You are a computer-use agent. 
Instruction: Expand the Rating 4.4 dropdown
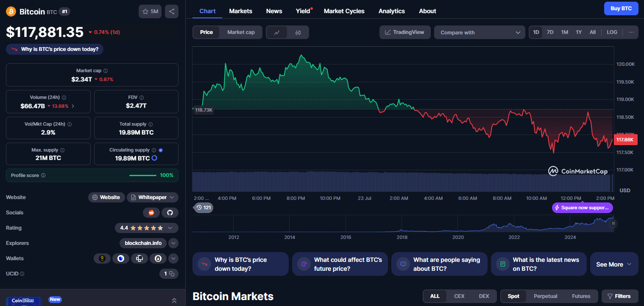147,228
